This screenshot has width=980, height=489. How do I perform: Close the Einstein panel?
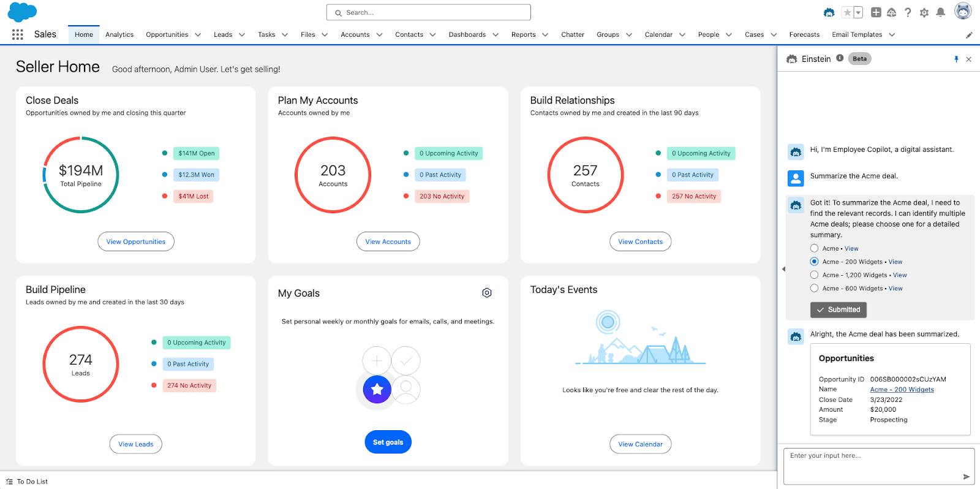pos(968,59)
